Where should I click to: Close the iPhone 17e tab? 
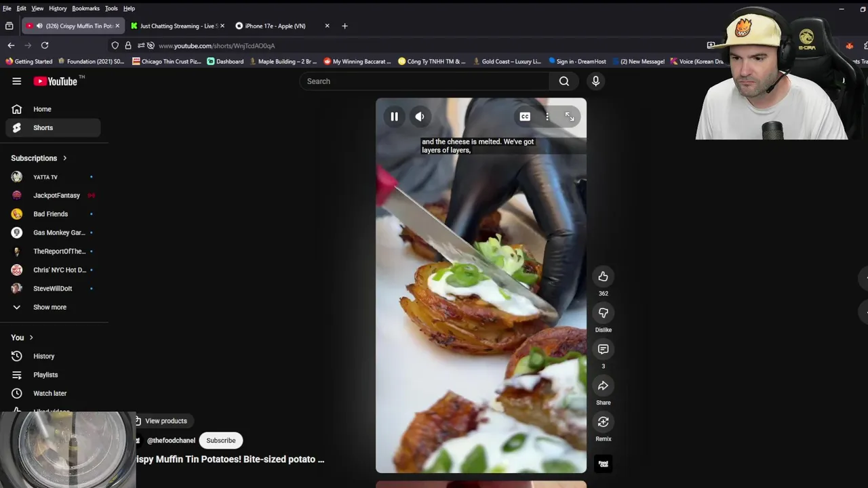[327, 26]
